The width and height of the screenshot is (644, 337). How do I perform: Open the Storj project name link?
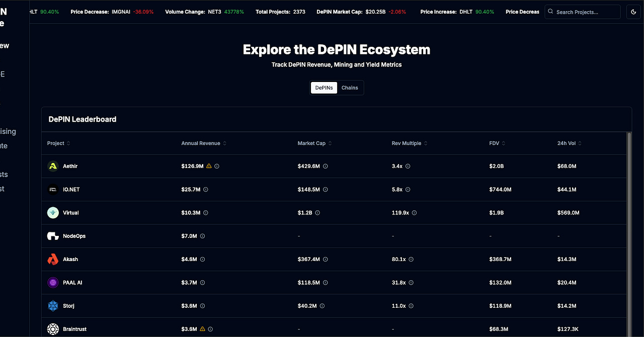69,306
